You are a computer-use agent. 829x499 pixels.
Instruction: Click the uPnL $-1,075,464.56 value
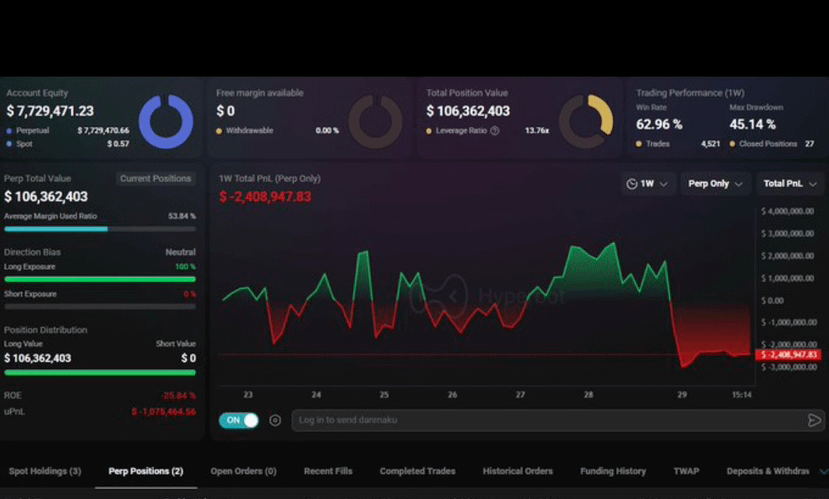click(163, 412)
